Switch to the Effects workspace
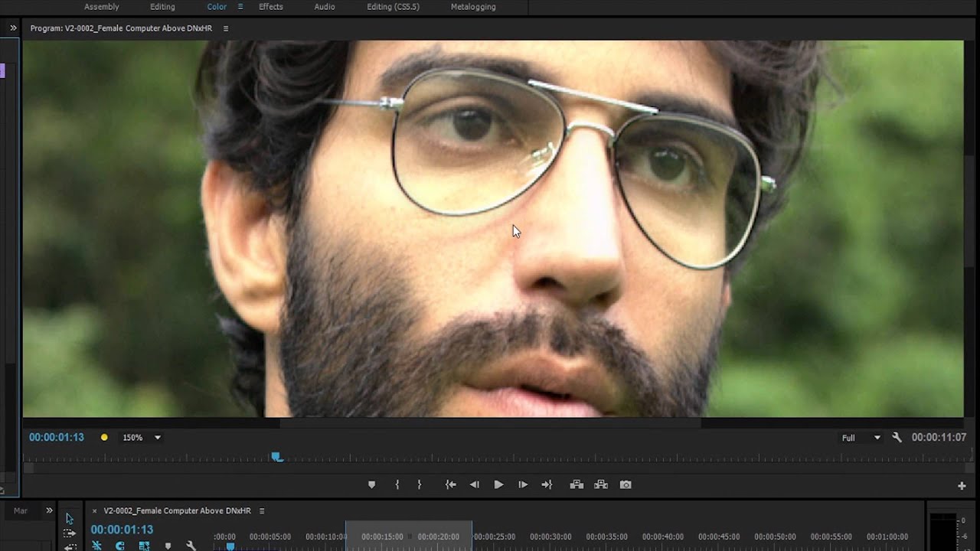This screenshot has width=980, height=551. 271,7
